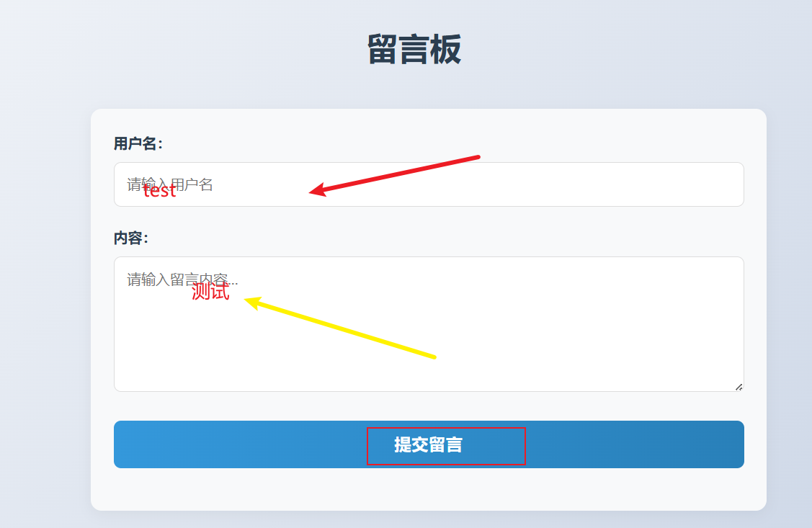Click the yellow arrow's tail end
This screenshot has height=528, width=812.
pos(433,356)
